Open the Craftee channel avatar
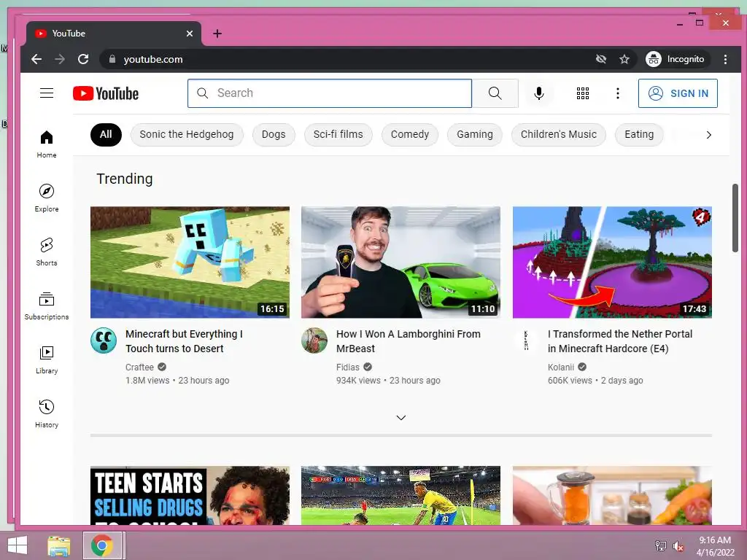The height and width of the screenshot is (560, 747). point(104,341)
